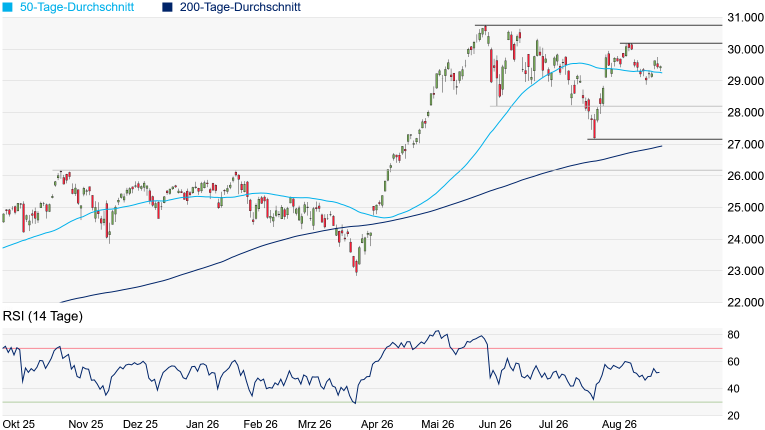765x430 pixels.
Task: Click the red RSI overbought line at 70
Action: pos(362,348)
